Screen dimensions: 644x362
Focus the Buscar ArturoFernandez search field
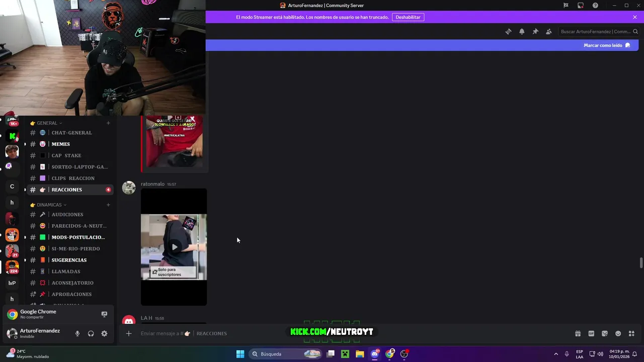[x=599, y=32]
